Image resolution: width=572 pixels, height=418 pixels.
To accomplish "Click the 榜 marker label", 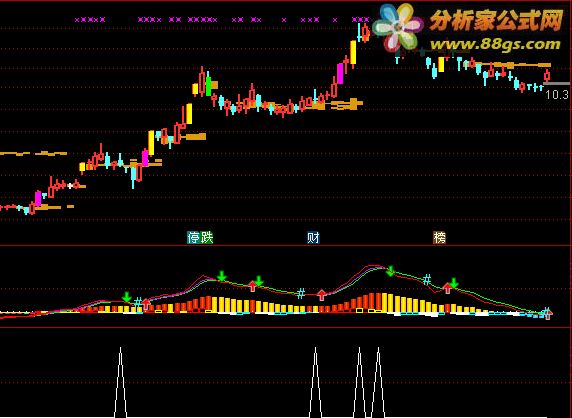I will (x=439, y=238).
